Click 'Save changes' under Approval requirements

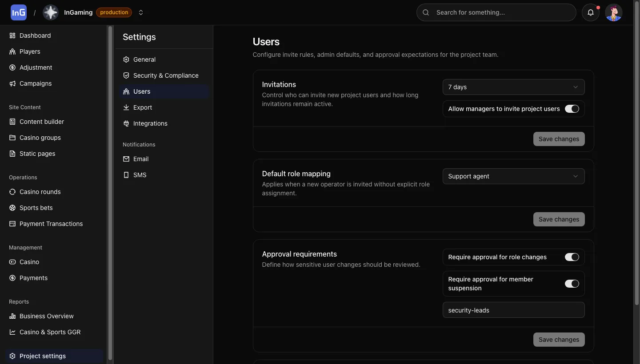click(x=559, y=340)
